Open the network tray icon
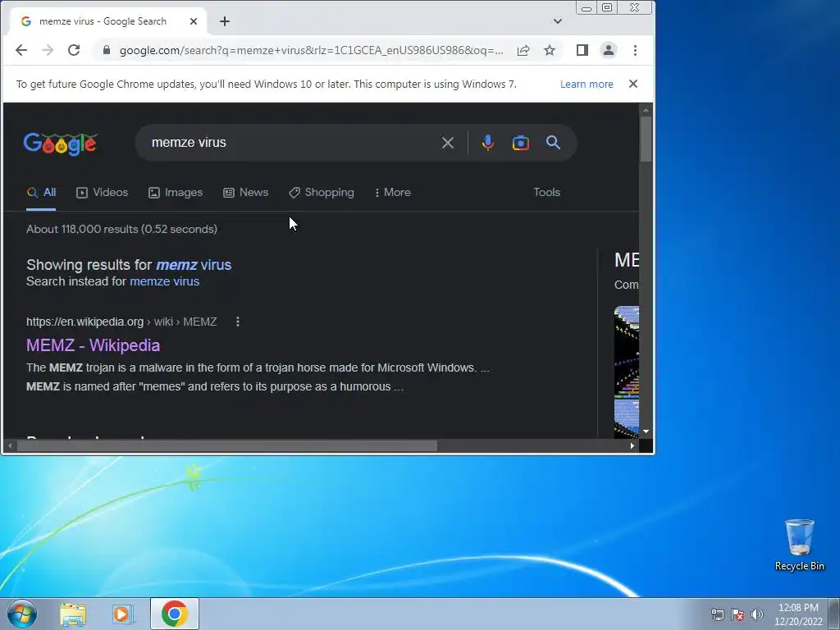Viewport: 840px width, 630px height. point(717,614)
